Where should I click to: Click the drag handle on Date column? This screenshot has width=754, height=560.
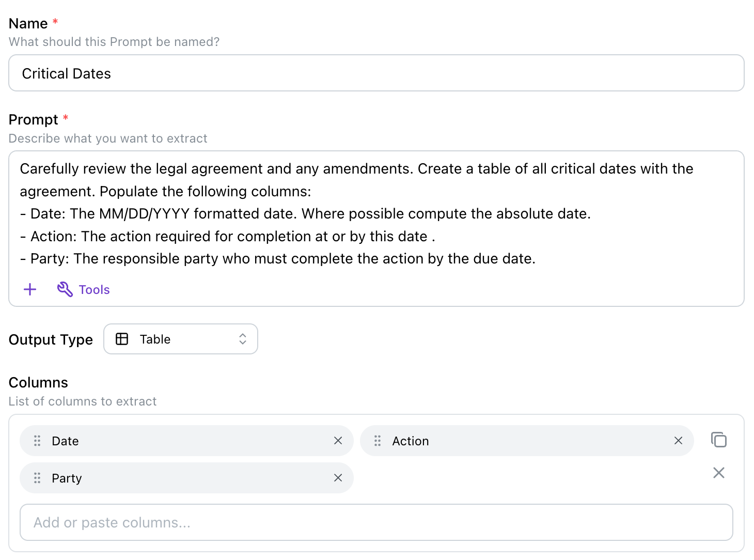[x=37, y=441]
